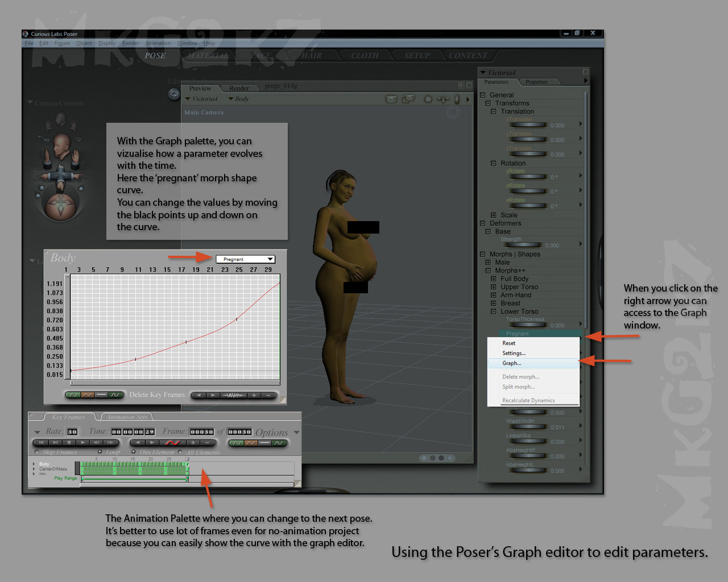Click the spline section button in Graph palette
Image resolution: width=728 pixels, height=582 pixels.
(x=73, y=394)
